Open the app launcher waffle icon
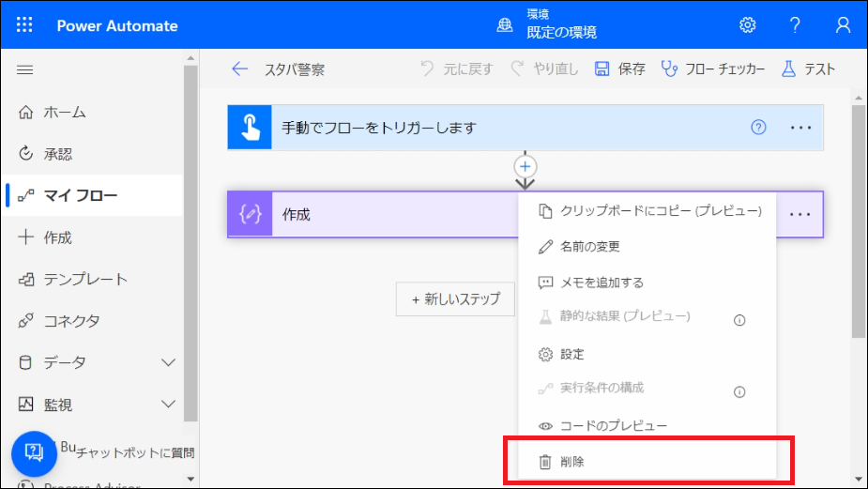Viewport: 868px width, 489px height. point(24,25)
